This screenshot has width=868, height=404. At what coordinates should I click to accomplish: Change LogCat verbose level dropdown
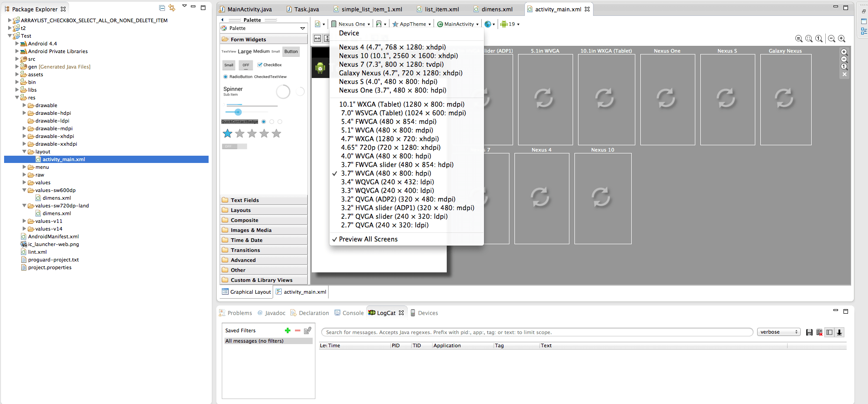coord(778,332)
